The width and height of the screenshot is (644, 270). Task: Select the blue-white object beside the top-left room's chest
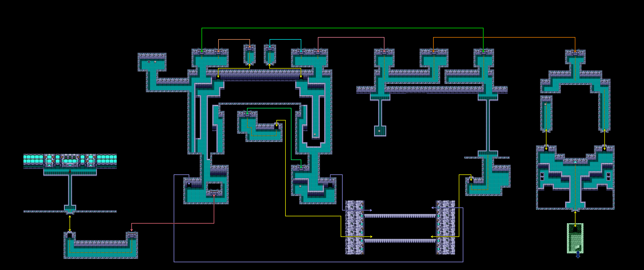(149, 62)
